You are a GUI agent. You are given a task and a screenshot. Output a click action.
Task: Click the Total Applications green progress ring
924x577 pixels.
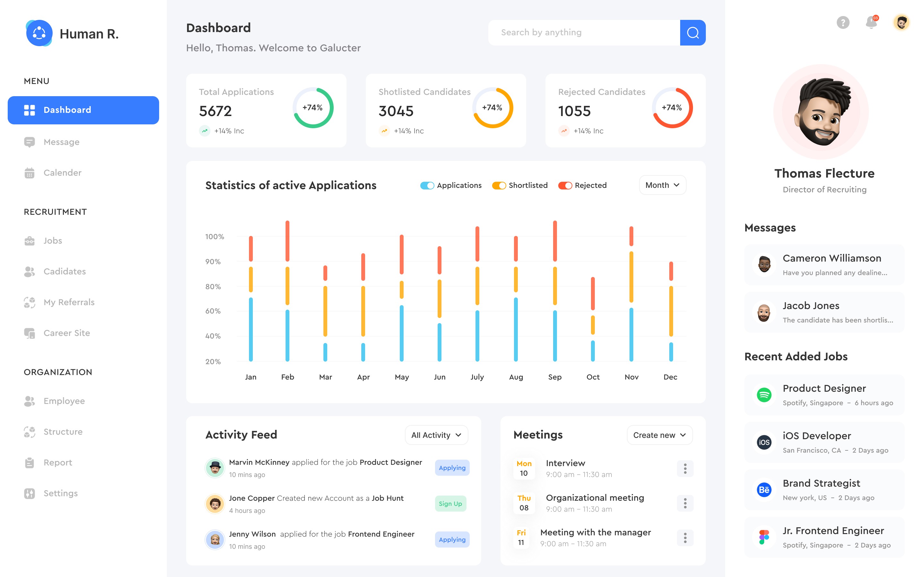tap(313, 108)
